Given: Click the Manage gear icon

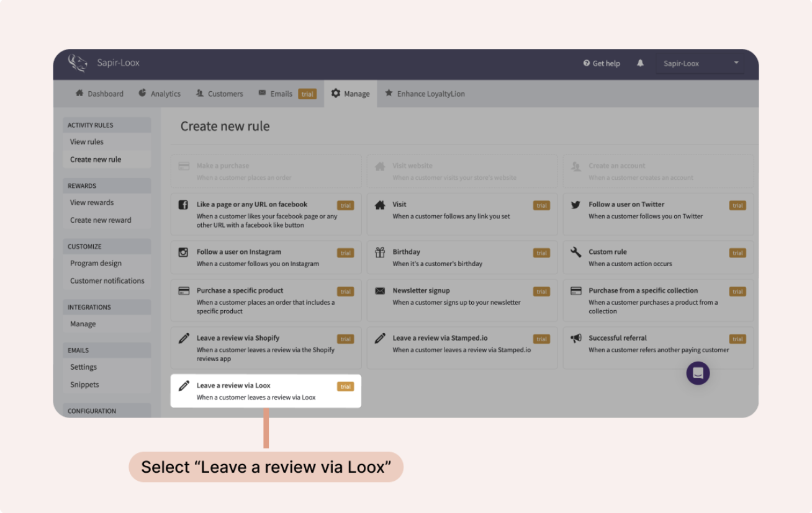Looking at the screenshot, I should tap(336, 93).
